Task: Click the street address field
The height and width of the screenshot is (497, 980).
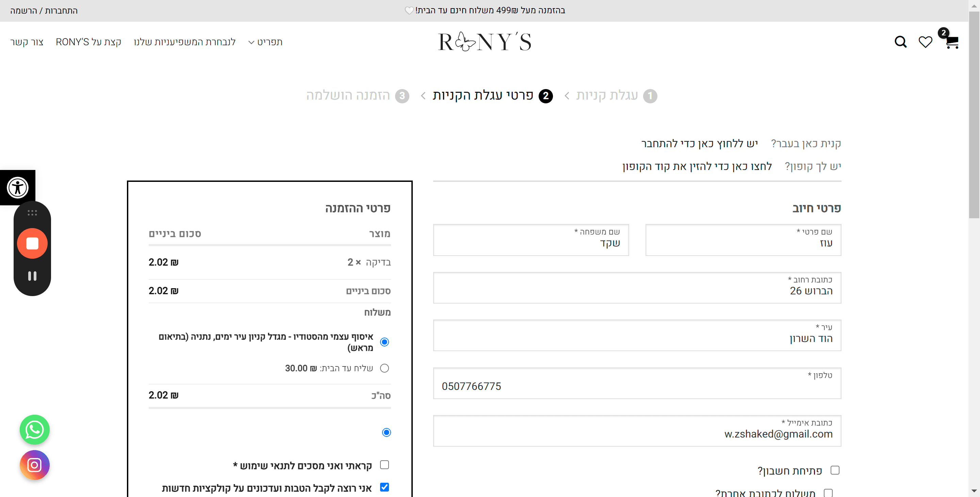Action: 637,288
